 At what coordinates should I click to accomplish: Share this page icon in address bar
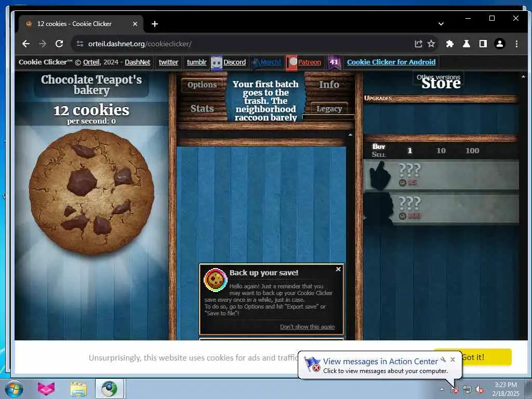coord(418,44)
